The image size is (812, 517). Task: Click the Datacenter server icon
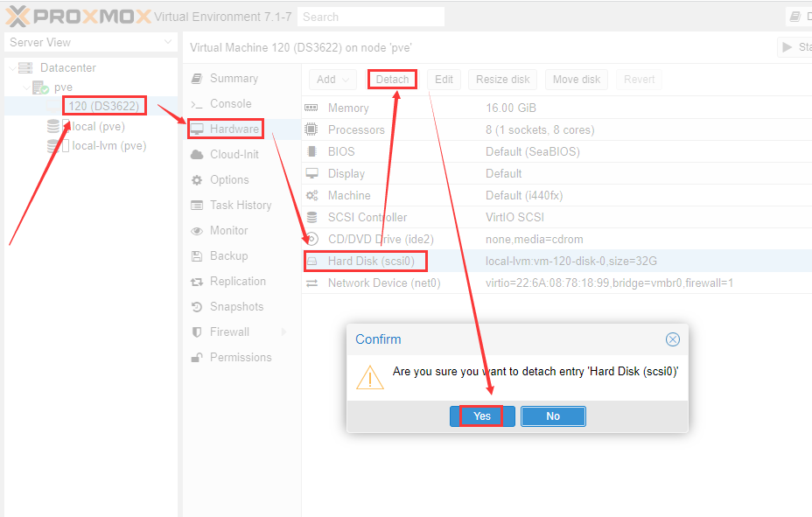coord(25,67)
